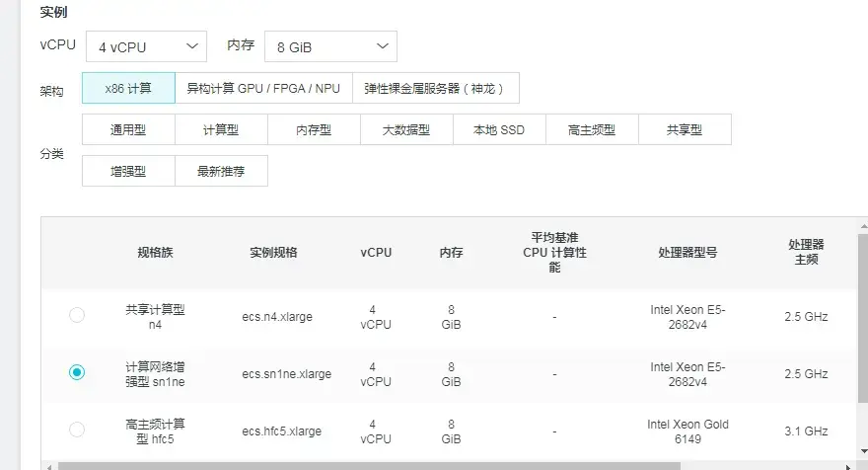868x470 pixels.
Task: Choose the 计算型 category
Action: tap(221, 129)
